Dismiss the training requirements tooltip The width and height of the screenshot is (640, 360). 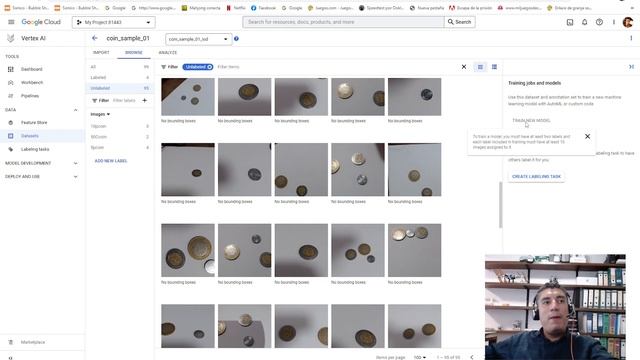coord(587,136)
